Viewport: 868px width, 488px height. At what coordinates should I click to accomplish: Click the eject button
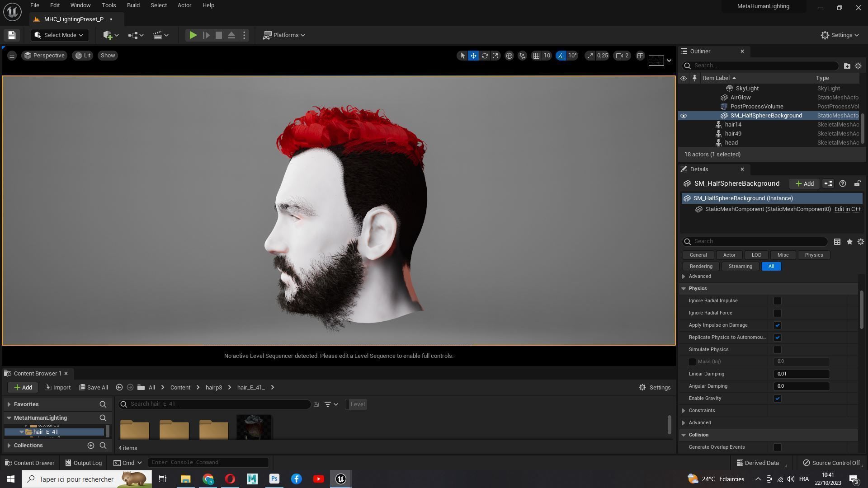(x=231, y=35)
